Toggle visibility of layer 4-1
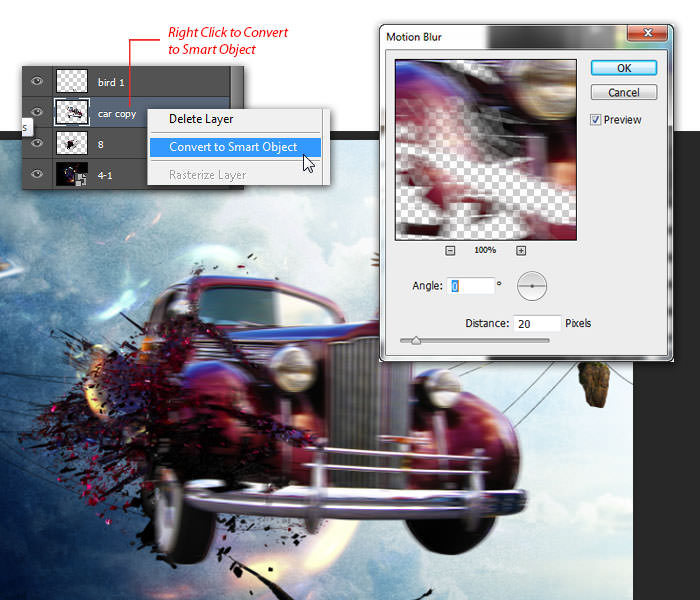Viewport: 700px width, 600px height. [x=37, y=174]
